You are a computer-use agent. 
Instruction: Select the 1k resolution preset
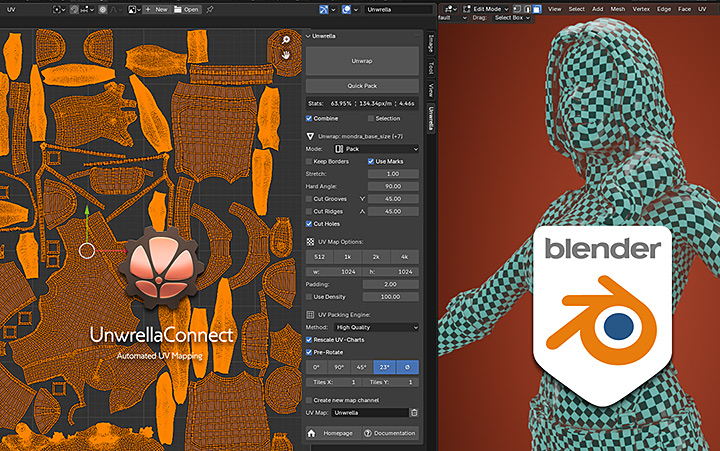point(348,257)
